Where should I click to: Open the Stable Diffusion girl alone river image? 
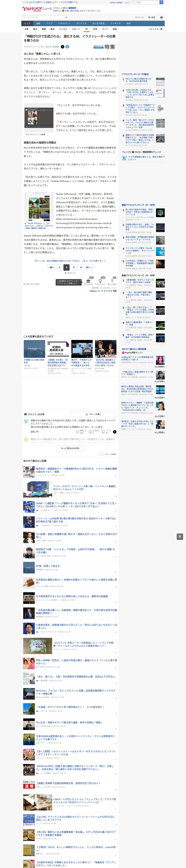click(39, 207)
